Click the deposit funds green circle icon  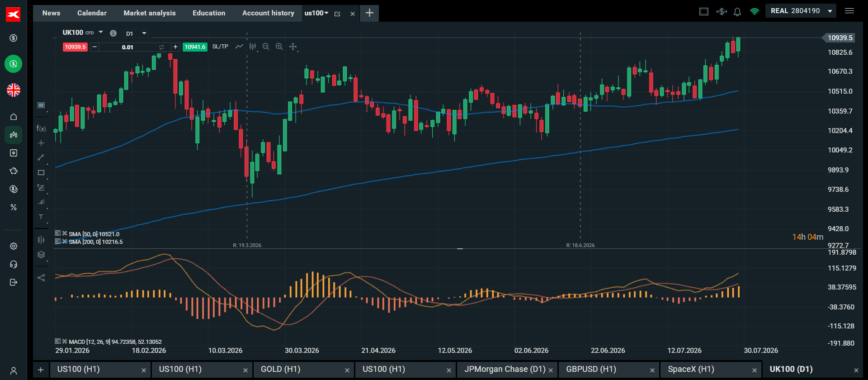pyautogui.click(x=14, y=64)
